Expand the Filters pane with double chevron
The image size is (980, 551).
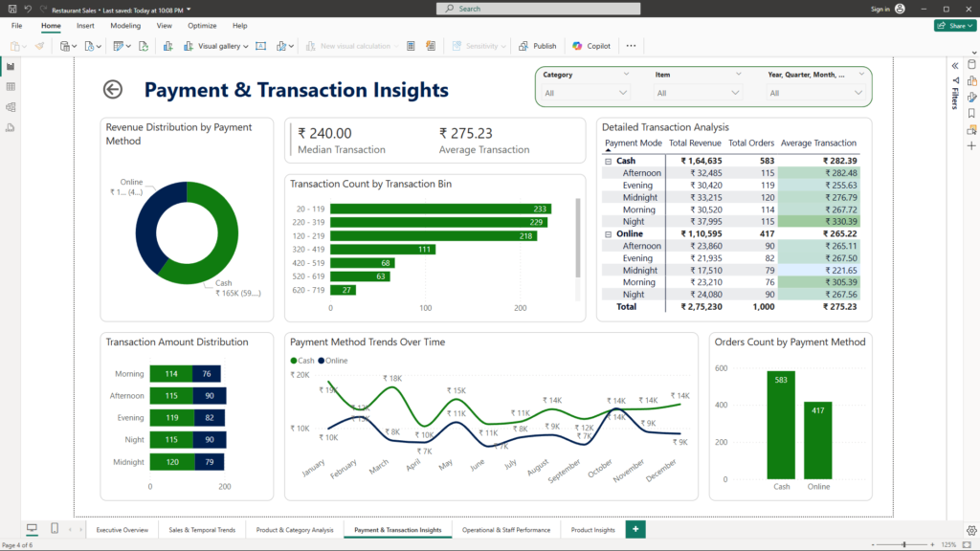pos(954,65)
